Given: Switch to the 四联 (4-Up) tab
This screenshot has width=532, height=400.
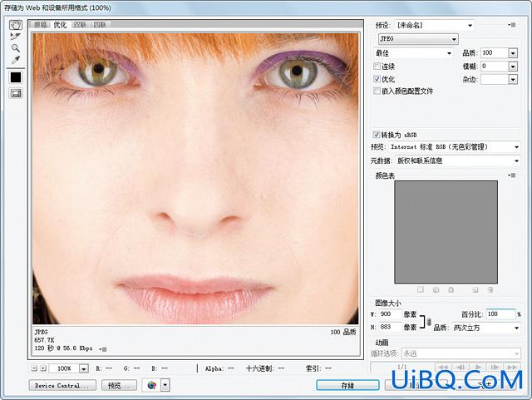Looking at the screenshot, I should tap(100, 24).
